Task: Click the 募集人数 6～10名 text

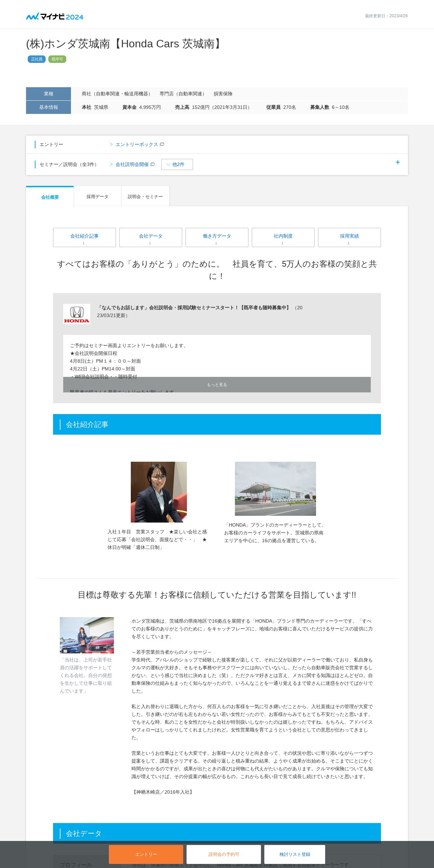Action: (x=330, y=107)
